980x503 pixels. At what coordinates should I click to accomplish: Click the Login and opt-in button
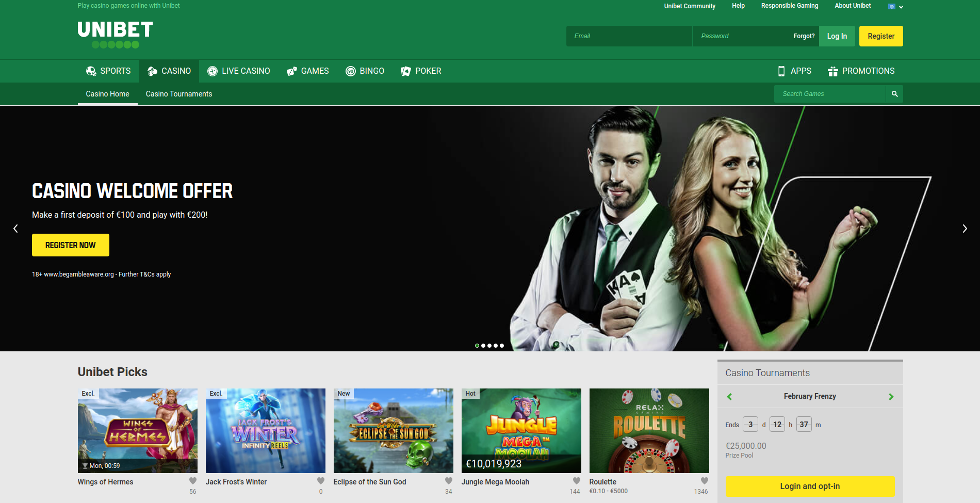(810, 486)
